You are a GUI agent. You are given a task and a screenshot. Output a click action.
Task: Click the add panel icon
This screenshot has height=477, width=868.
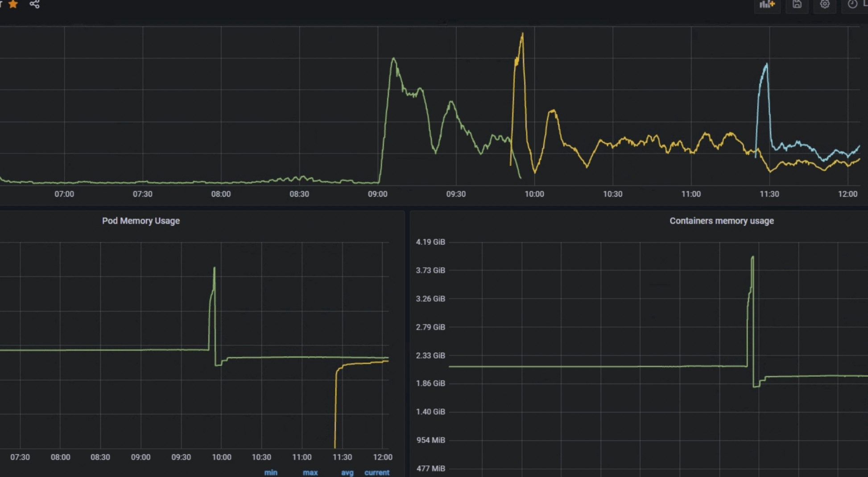coord(767,4)
